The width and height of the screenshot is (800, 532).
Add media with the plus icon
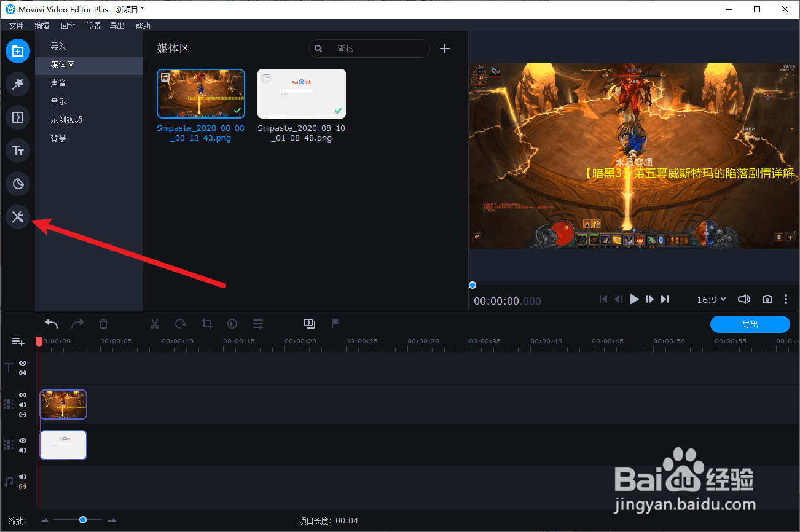pos(445,49)
